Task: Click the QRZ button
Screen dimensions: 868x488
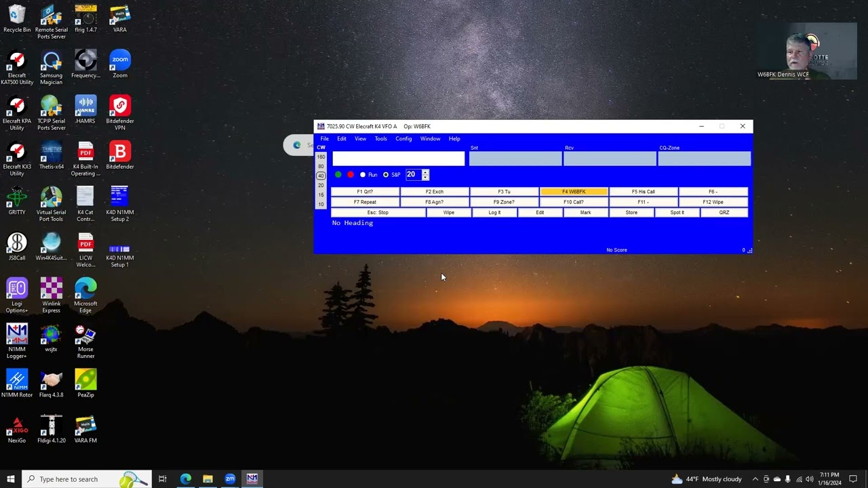Action: pyautogui.click(x=724, y=213)
